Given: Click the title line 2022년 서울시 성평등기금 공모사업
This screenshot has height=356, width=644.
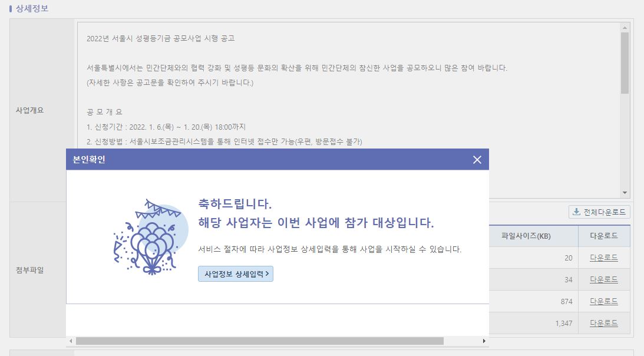Looking at the screenshot, I should click(161, 39).
